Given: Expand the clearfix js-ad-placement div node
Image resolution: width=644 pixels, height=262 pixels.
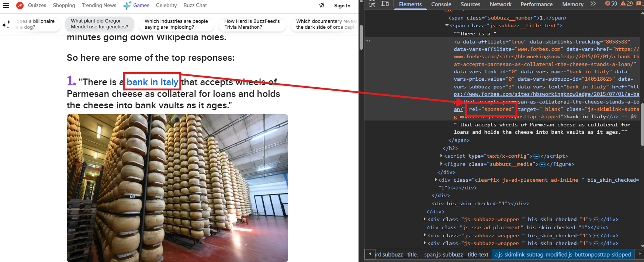Looking at the screenshot, I should 436,180.
